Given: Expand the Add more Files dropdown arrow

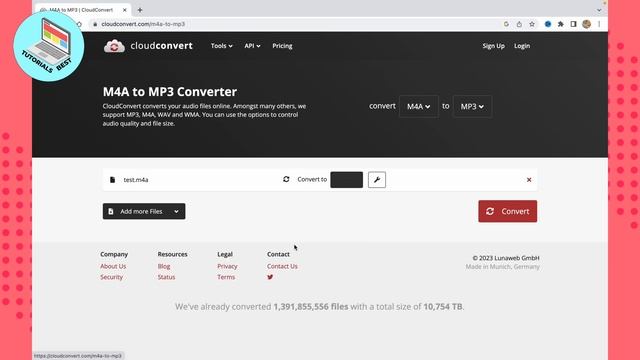Looking at the screenshot, I should [176, 211].
